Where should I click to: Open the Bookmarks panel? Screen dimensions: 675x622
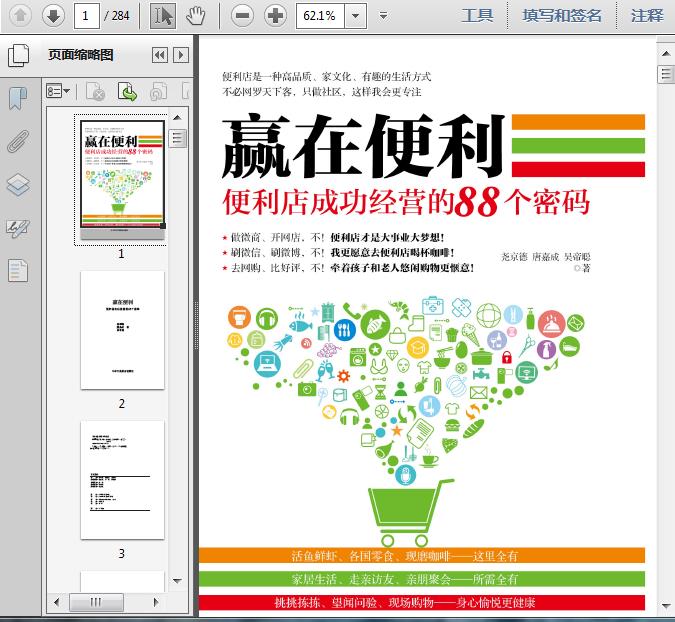click(x=18, y=98)
